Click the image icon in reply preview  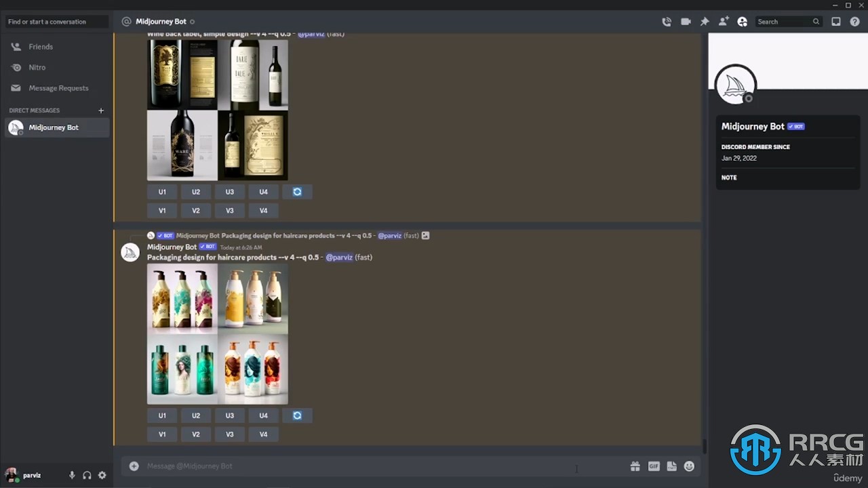425,236
